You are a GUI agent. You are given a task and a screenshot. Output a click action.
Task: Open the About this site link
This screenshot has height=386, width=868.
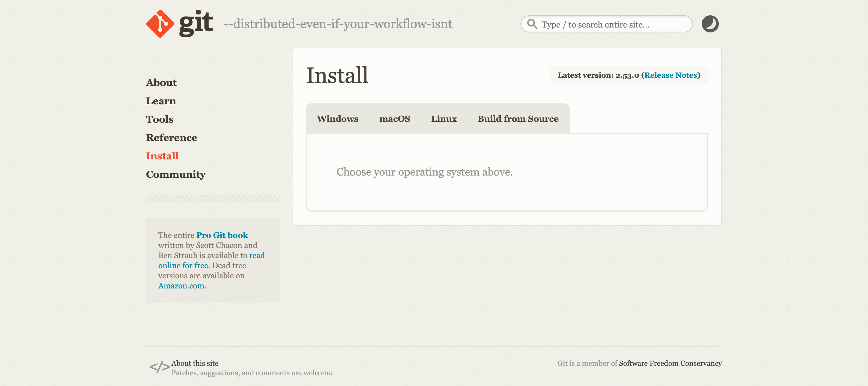pos(195,363)
